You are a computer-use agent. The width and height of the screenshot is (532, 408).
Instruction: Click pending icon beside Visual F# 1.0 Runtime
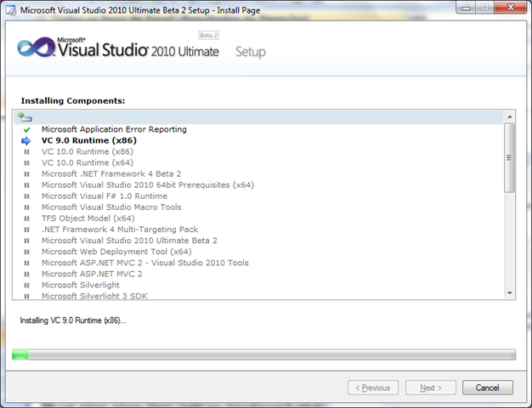tap(27, 196)
